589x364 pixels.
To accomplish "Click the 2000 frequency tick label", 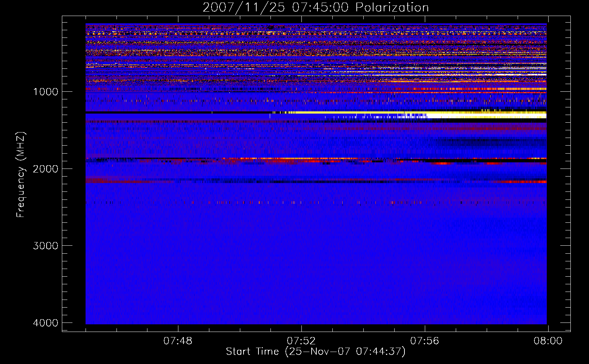I will (46, 169).
